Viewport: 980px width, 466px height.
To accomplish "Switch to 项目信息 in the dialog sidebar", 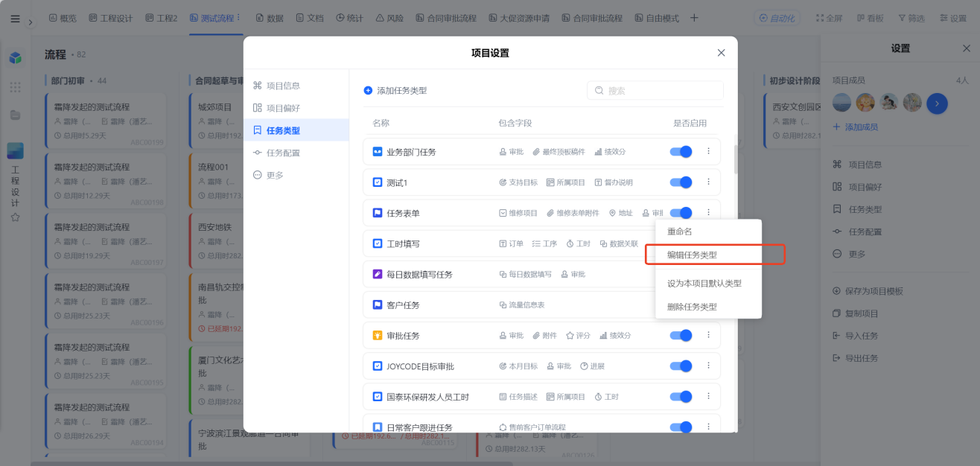I will (296, 86).
